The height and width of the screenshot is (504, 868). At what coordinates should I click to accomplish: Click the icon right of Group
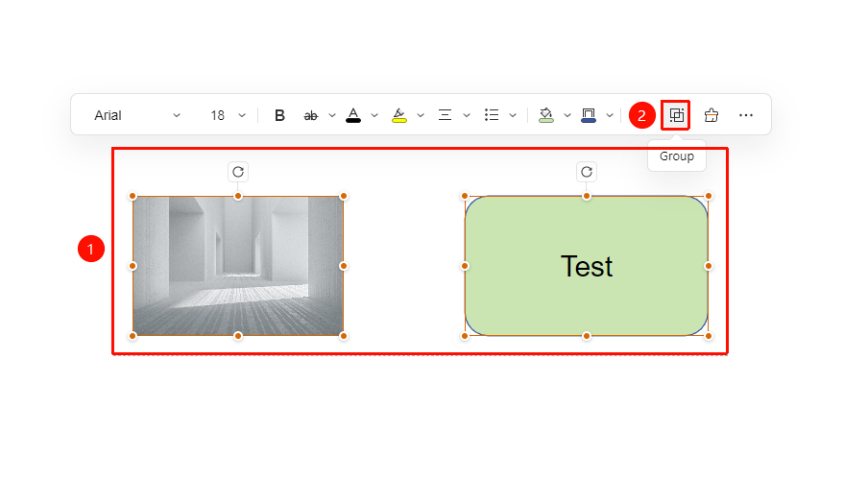click(x=711, y=115)
